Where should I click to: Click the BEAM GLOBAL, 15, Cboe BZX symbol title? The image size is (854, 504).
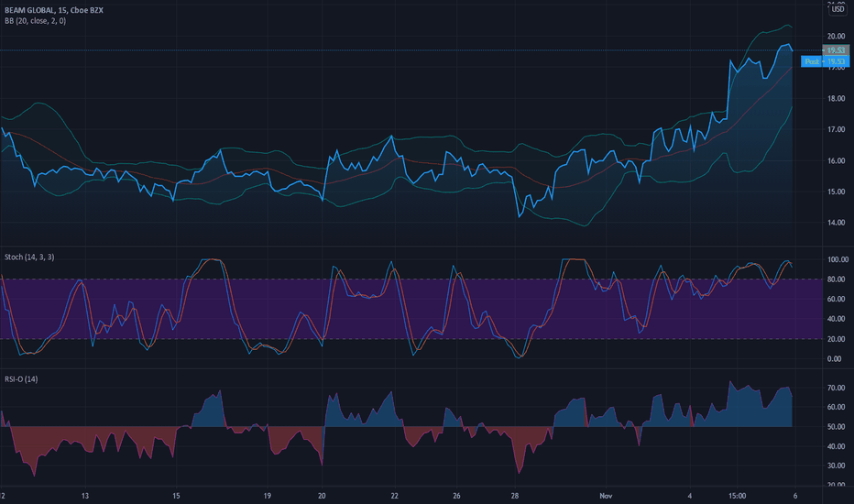54,10
